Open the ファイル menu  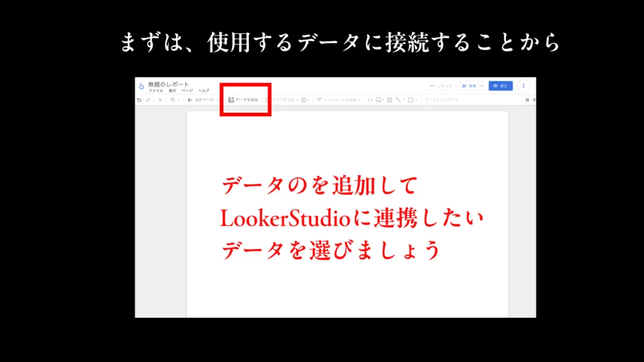point(156,90)
